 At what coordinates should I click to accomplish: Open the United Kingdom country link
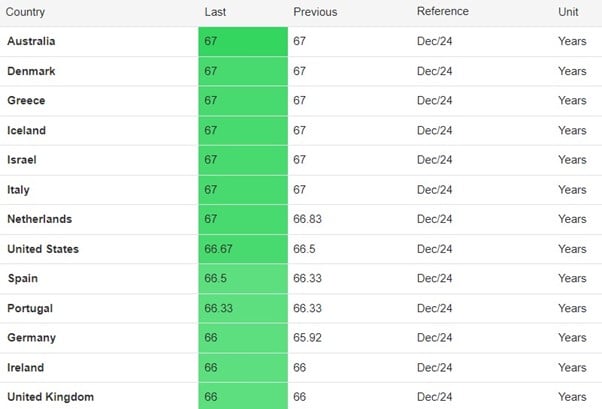[50, 397]
